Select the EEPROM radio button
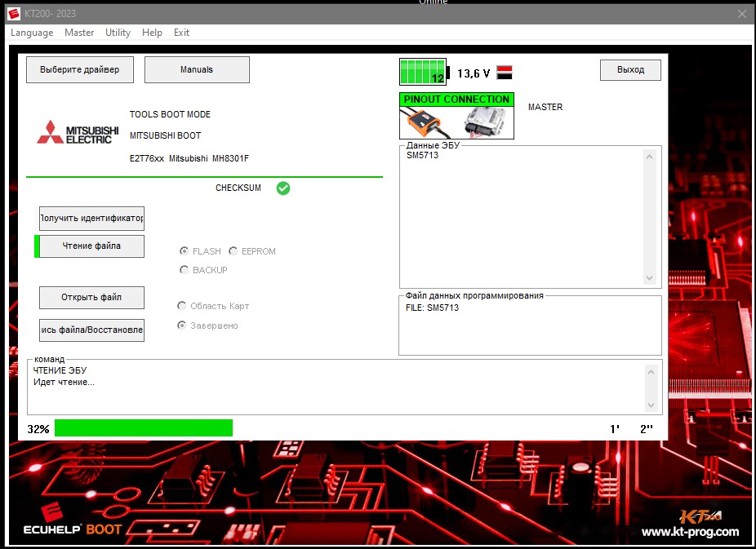Viewport: 756px width, 549px height. (x=233, y=251)
